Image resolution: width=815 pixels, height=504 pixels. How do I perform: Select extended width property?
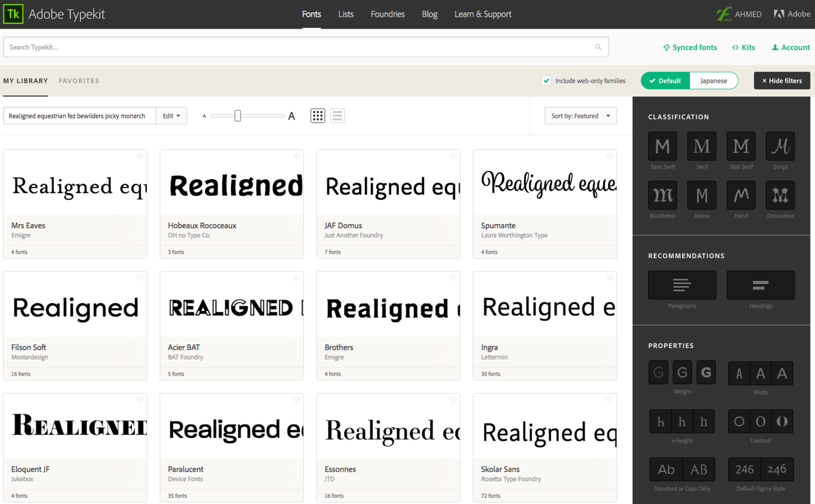(782, 374)
